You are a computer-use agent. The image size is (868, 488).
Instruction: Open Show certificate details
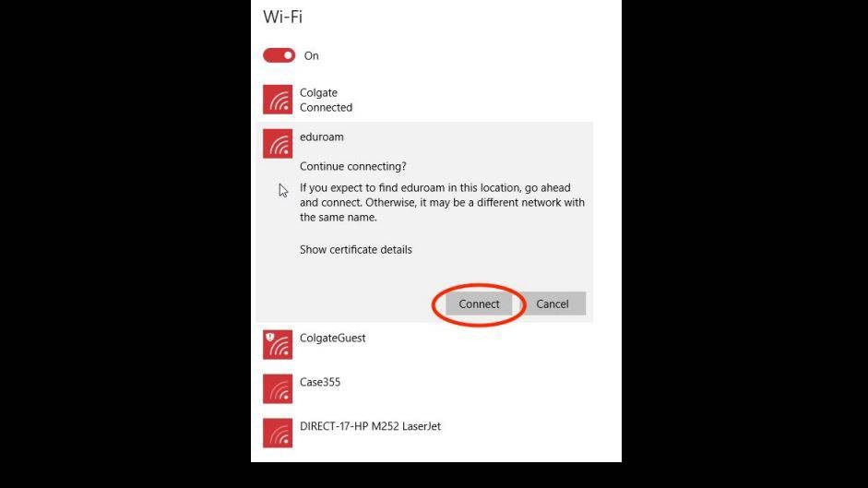click(x=356, y=250)
